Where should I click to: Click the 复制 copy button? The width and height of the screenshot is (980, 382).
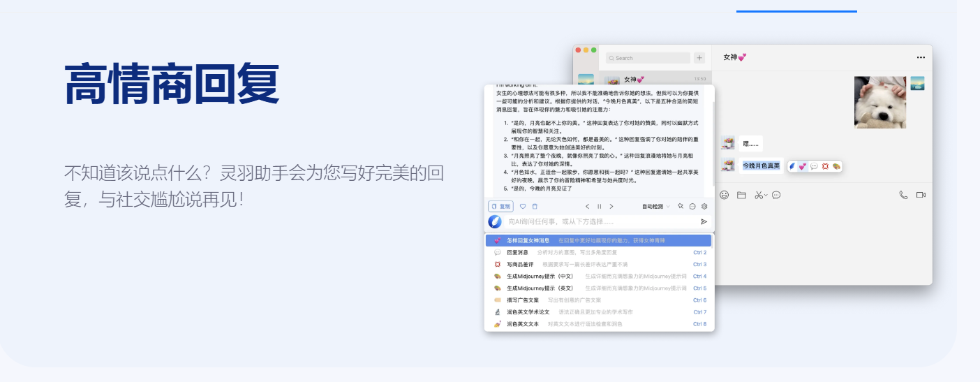[x=501, y=206]
